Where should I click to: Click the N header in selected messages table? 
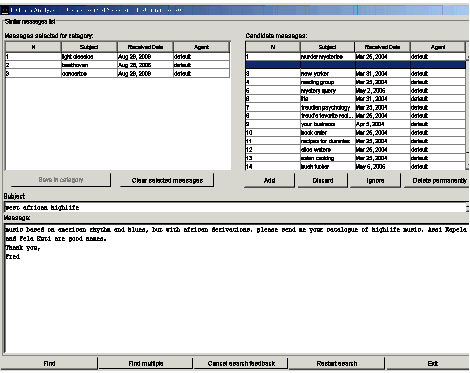(33, 47)
